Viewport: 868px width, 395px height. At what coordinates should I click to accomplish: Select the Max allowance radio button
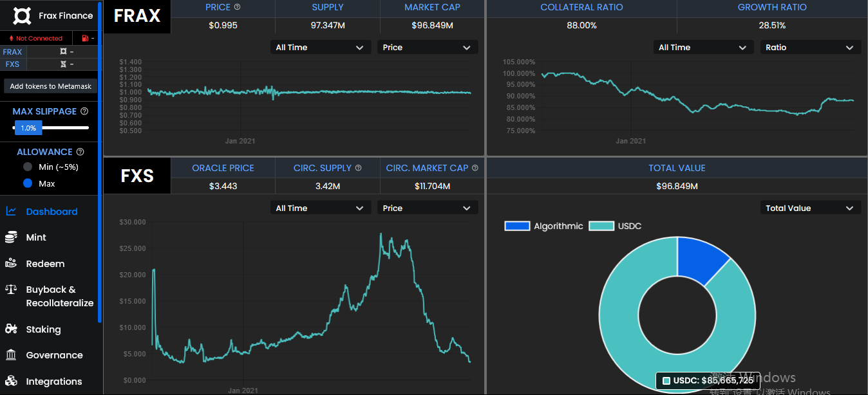(x=28, y=183)
